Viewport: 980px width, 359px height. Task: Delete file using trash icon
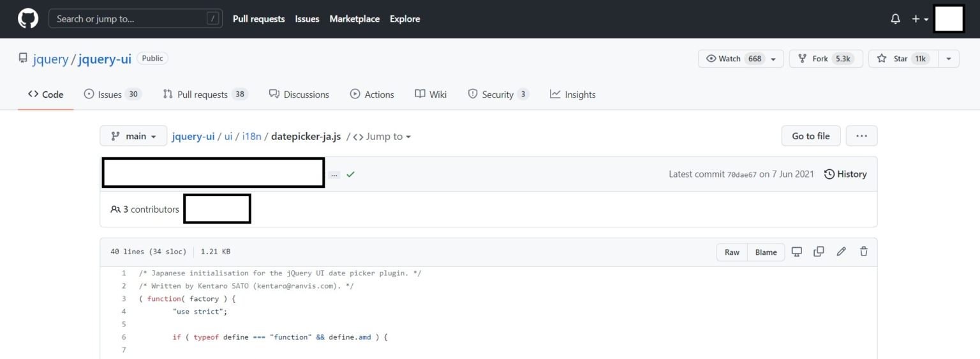pyautogui.click(x=863, y=252)
